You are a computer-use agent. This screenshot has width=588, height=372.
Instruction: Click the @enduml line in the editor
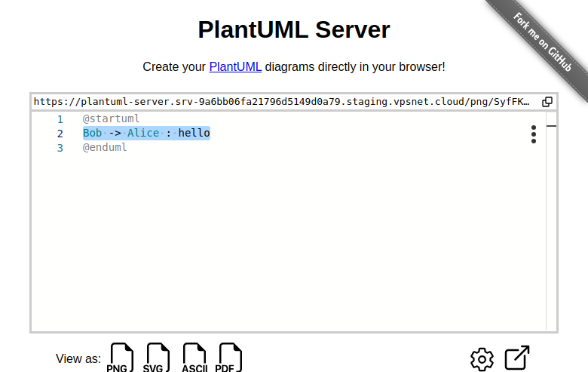(x=105, y=147)
